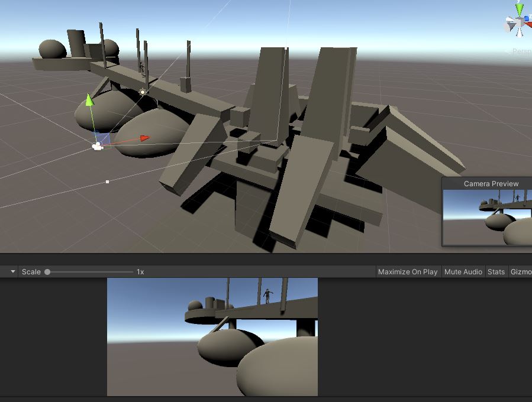Image resolution: width=532 pixels, height=402 pixels.
Task: Click the green Y-axis move arrow
Action: click(89, 100)
